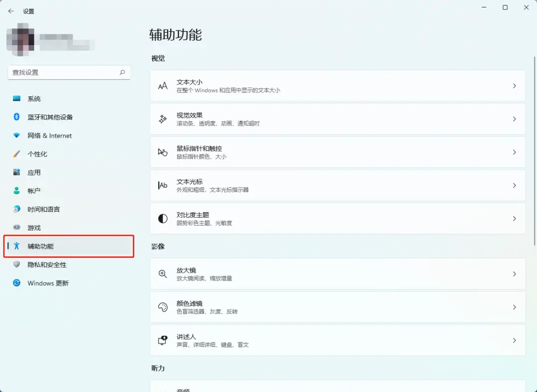The width and height of the screenshot is (537, 392).
Task: Open 文本光标 text cursor settings
Action: pyautogui.click(x=337, y=185)
